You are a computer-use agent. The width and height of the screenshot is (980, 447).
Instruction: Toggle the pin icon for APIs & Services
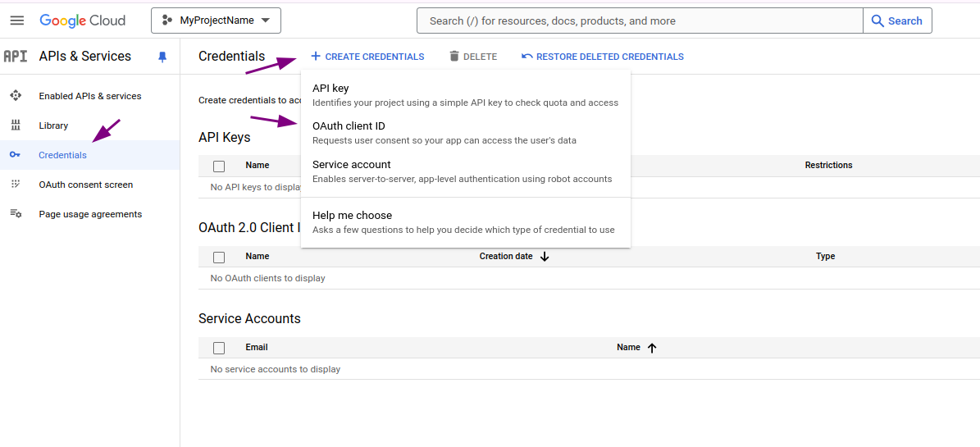coord(162,57)
